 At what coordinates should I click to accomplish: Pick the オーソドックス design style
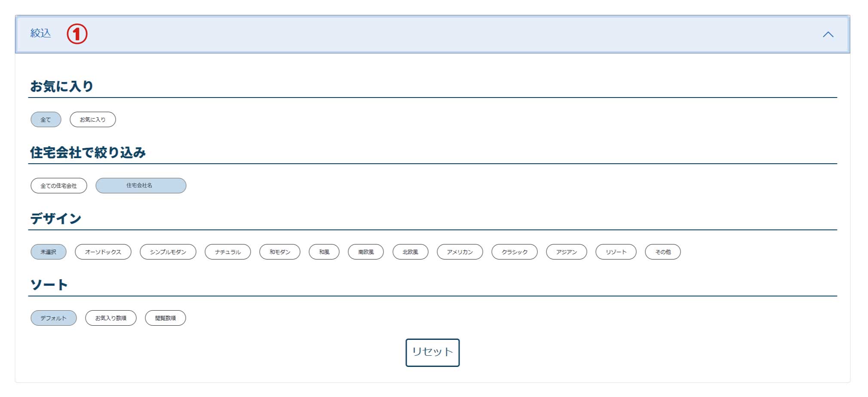coord(103,252)
